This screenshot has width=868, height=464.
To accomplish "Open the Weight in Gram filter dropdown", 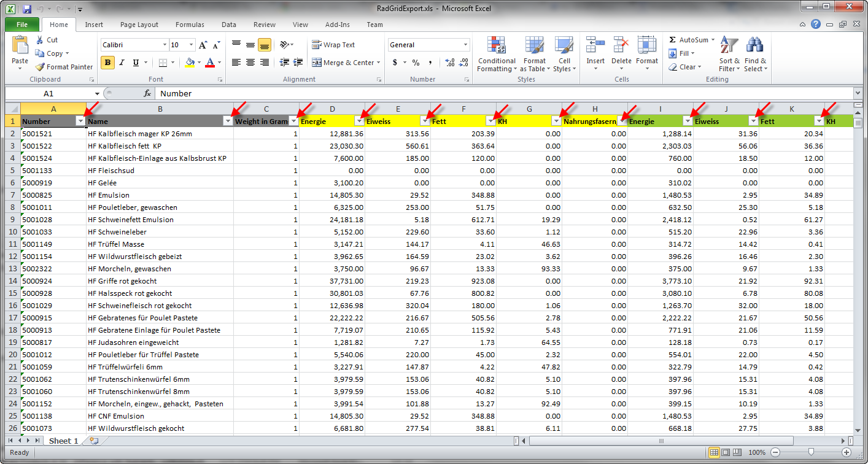I will tap(293, 122).
